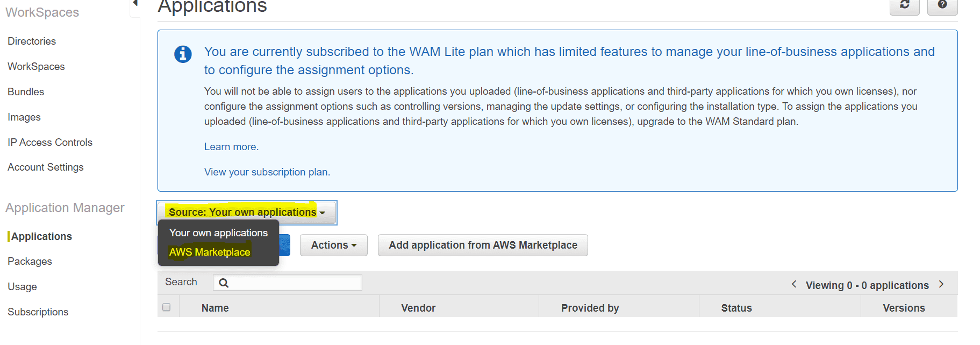Sort by the Vendor column header

[418, 308]
